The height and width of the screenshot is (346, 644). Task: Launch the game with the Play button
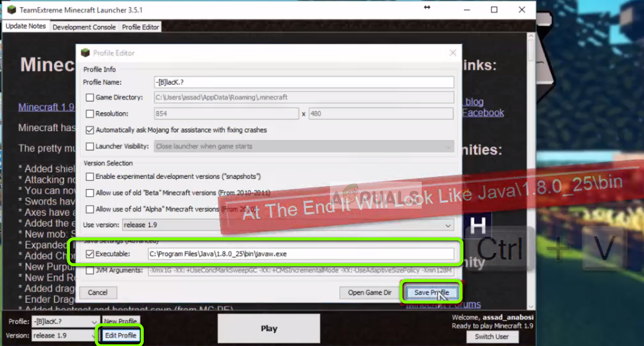[269, 328]
